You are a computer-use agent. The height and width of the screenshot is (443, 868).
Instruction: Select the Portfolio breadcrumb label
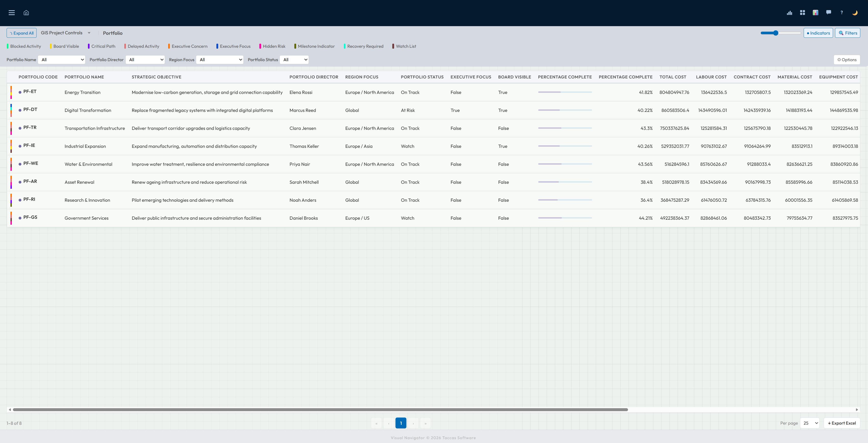click(x=113, y=33)
